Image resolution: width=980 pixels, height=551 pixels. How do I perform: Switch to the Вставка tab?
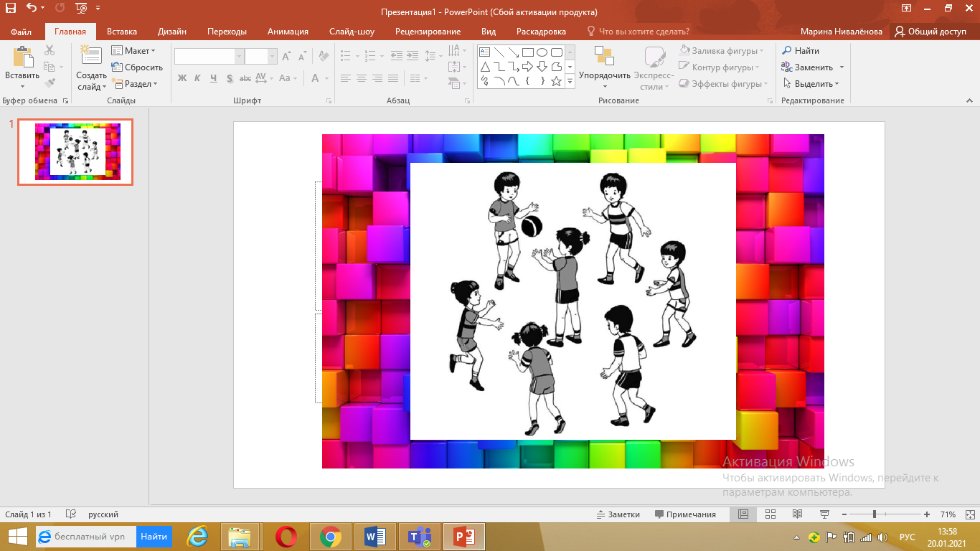(x=122, y=32)
